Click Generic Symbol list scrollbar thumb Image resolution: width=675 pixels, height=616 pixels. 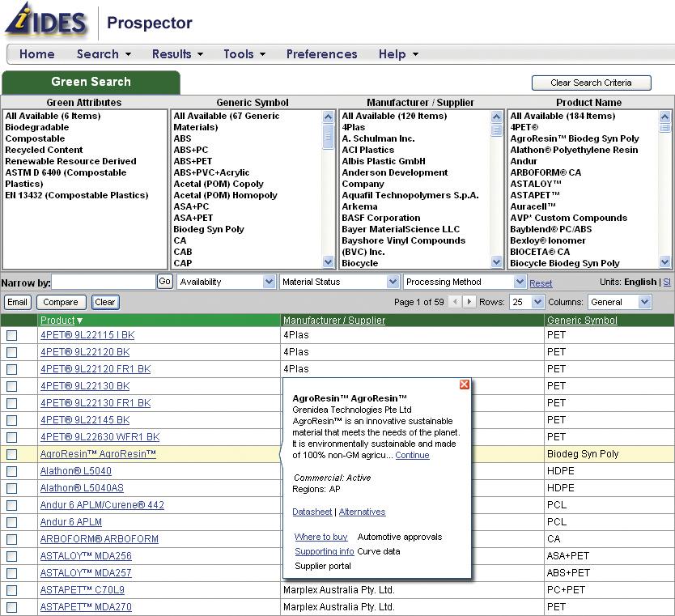(328, 136)
